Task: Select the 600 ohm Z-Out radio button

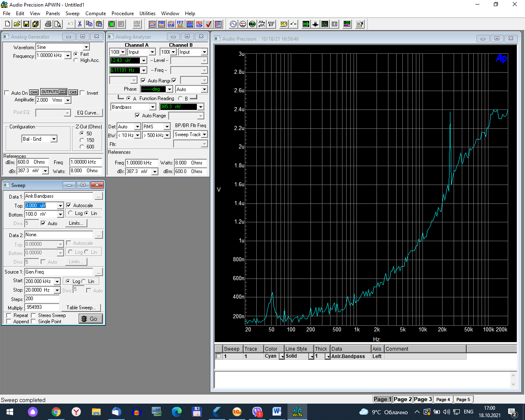Action: [x=82, y=146]
